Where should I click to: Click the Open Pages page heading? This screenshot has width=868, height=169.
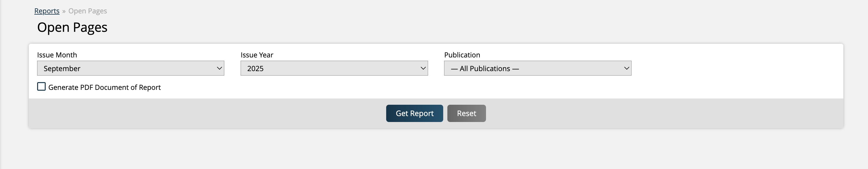point(72,27)
